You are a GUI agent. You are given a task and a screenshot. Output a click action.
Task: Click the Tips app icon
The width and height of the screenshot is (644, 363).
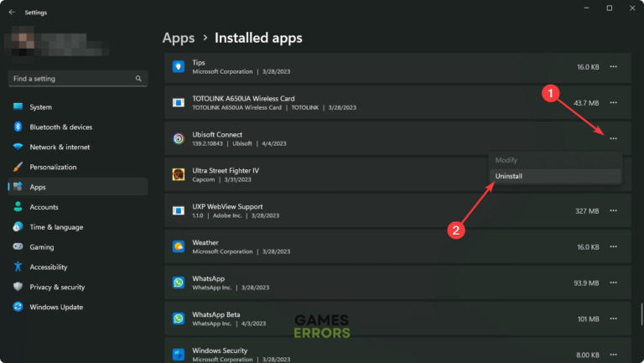pyautogui.click(x=179, y=66)
